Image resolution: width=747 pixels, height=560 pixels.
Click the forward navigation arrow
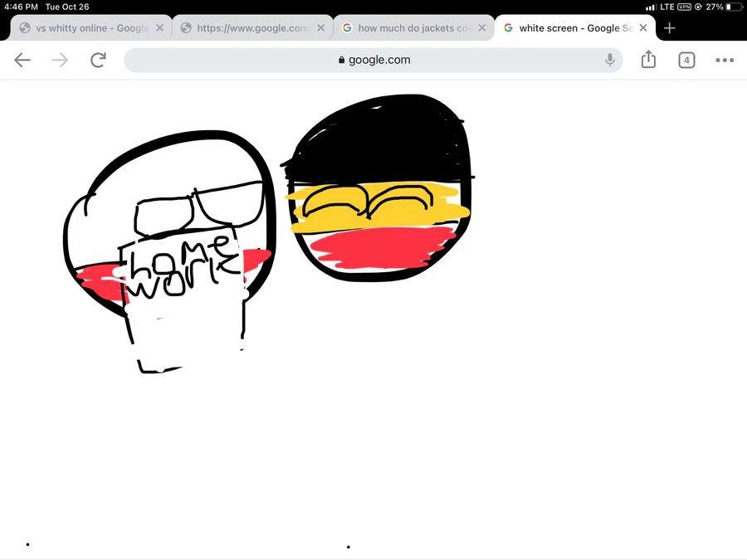[60, 60]
